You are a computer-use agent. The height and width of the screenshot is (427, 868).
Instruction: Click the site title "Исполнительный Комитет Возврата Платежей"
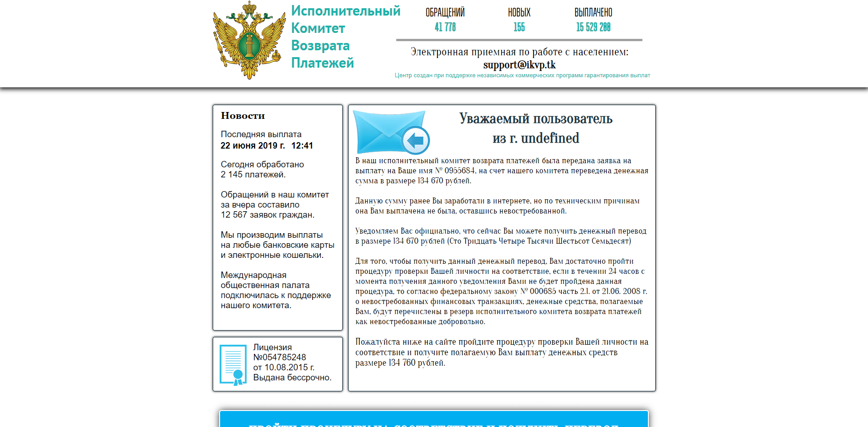point(345,37)
